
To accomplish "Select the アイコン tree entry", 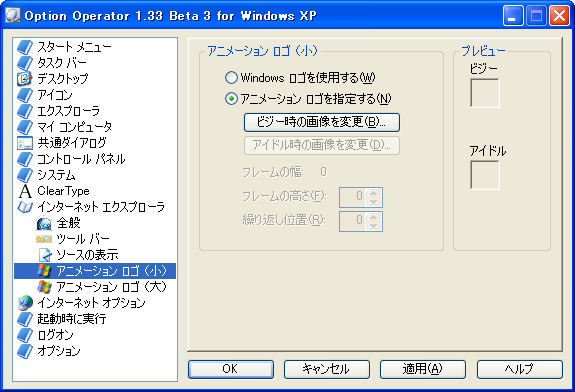I will (x=55, y=95).
